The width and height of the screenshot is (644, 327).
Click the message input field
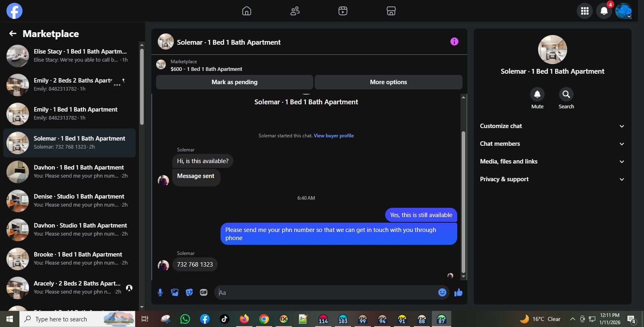coord(326,292)
